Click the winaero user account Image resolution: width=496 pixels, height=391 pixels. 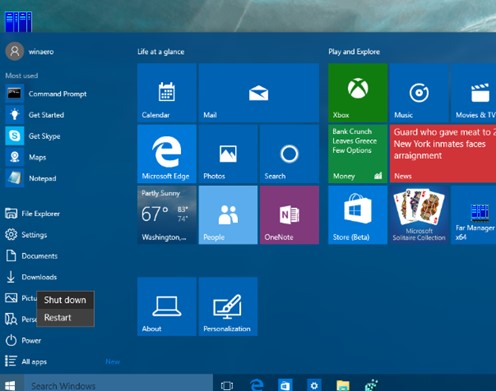pos(29,51)
